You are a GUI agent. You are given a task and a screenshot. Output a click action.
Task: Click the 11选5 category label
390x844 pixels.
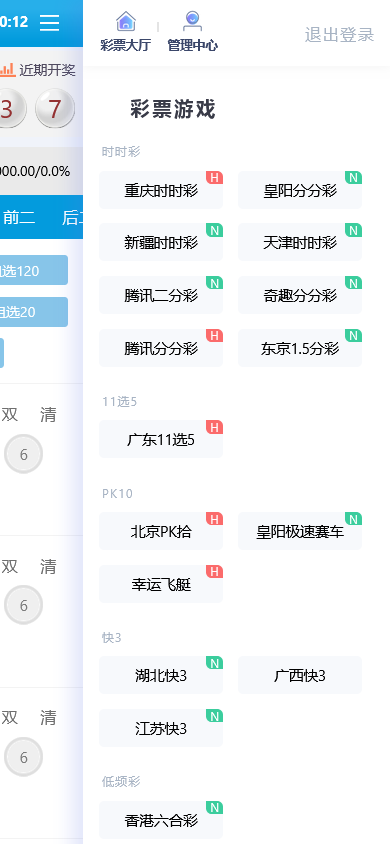120,402
